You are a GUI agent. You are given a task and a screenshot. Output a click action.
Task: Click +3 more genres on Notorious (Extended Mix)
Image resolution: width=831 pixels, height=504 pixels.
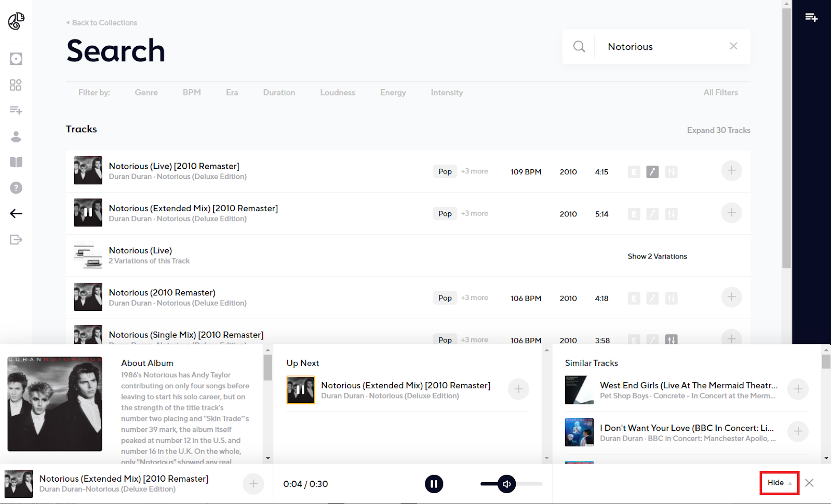[474, 213]
